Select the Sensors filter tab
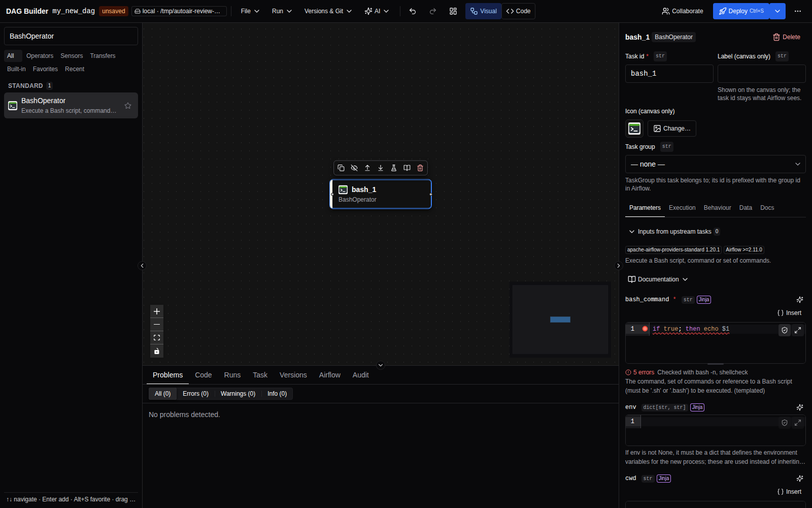Viewport: 812px width, 508px height. coord(72,56)
